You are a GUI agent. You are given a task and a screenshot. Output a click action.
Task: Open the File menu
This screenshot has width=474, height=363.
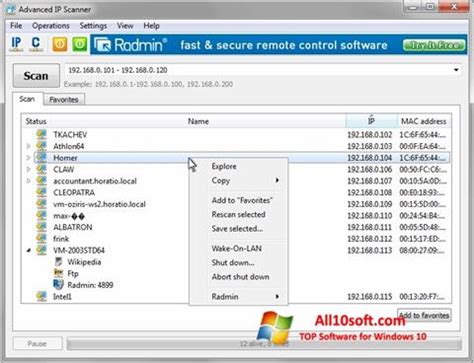pos(16,26)
